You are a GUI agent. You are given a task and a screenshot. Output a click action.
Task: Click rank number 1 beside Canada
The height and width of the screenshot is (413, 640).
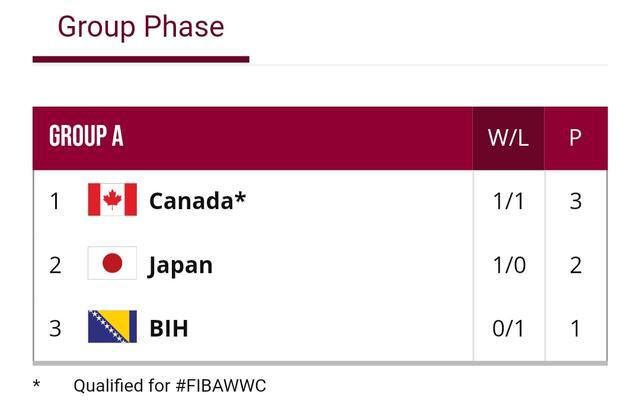(55, 201)
